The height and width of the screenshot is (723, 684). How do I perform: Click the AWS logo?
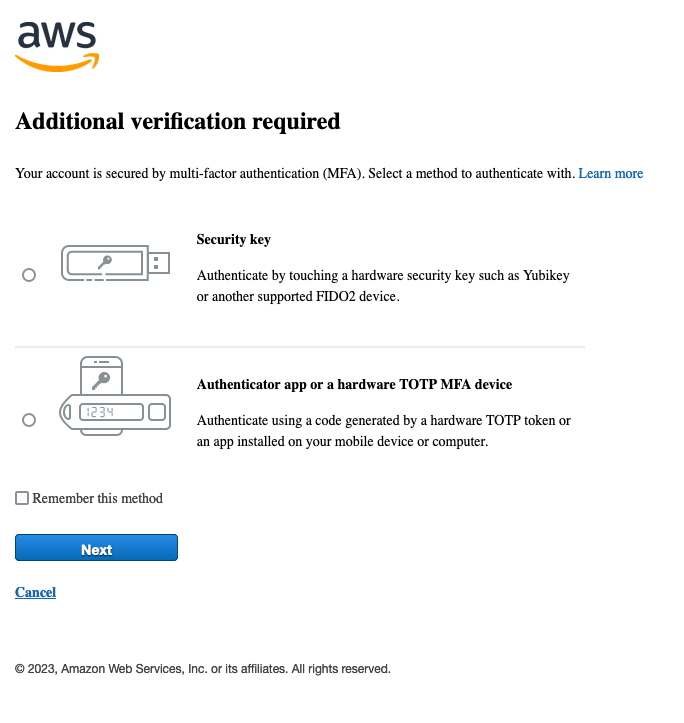57,46
